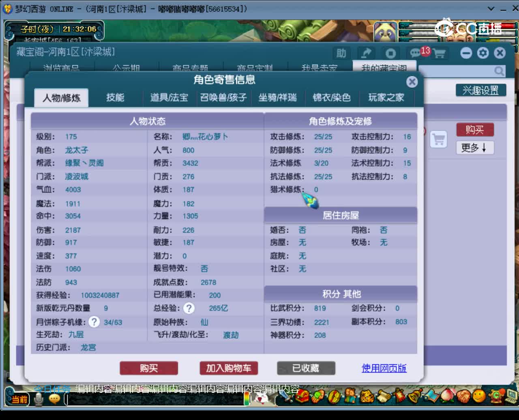
Task: Switch to 坐骑/祥瑞 tab
Action: coord(278,98)
